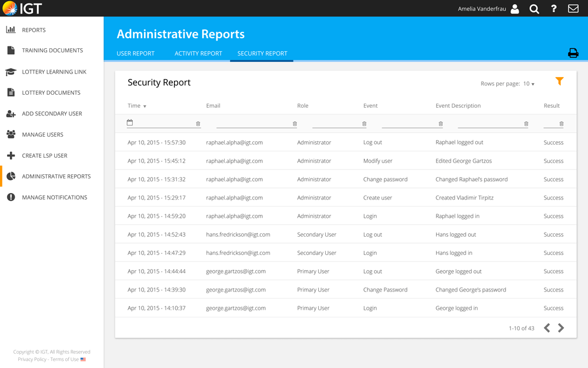Open Lottery Learning Link in sidebar

coord(54,72)
